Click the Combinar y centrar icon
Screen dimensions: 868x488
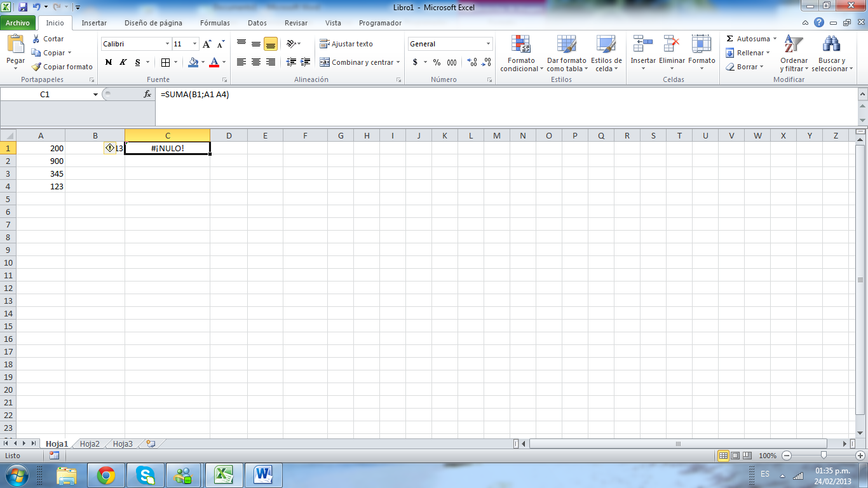pos(325,62)
